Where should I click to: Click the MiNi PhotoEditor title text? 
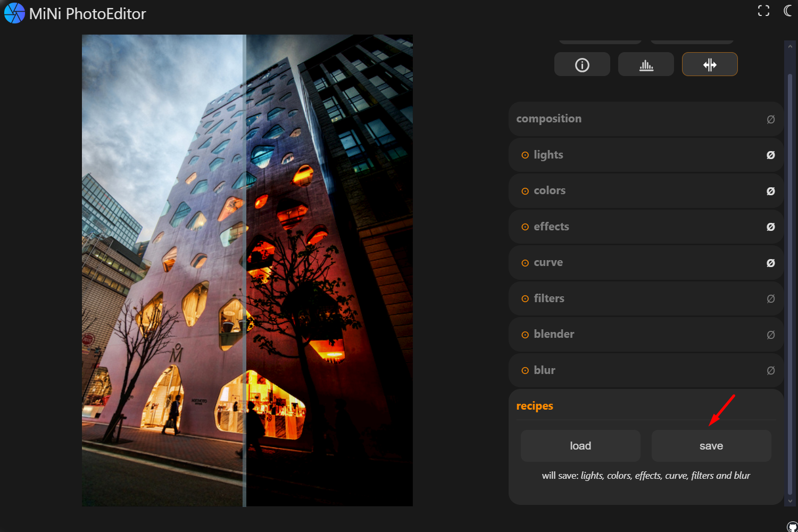[87, 14]
